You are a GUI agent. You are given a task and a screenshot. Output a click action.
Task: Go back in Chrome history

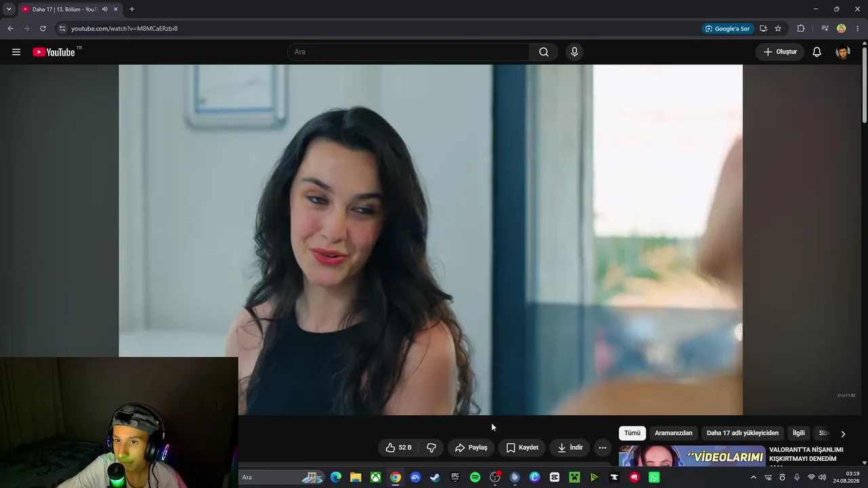click(x=10, y=28)
